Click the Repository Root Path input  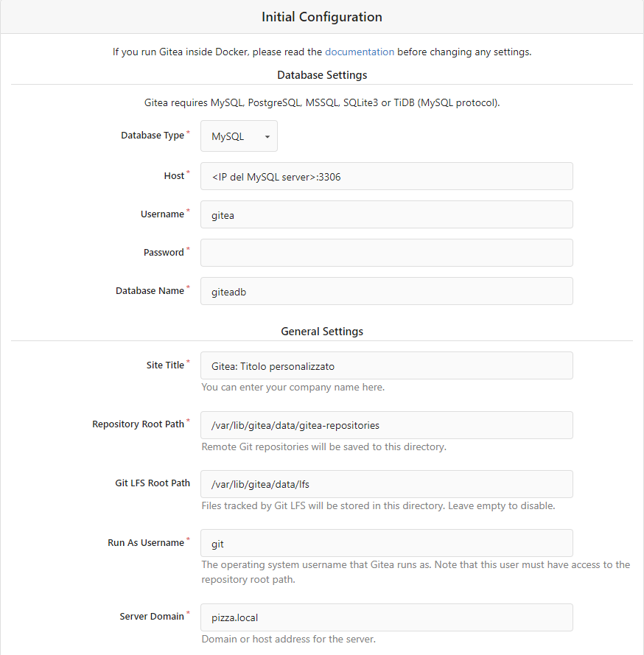(x=387, y=425)
